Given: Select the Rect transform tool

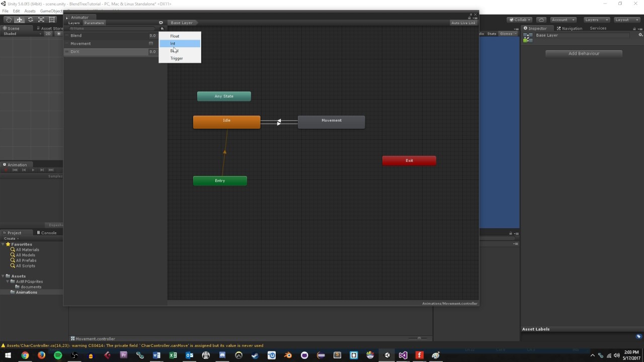Looking at the screenshot, I should coord(52,19).
